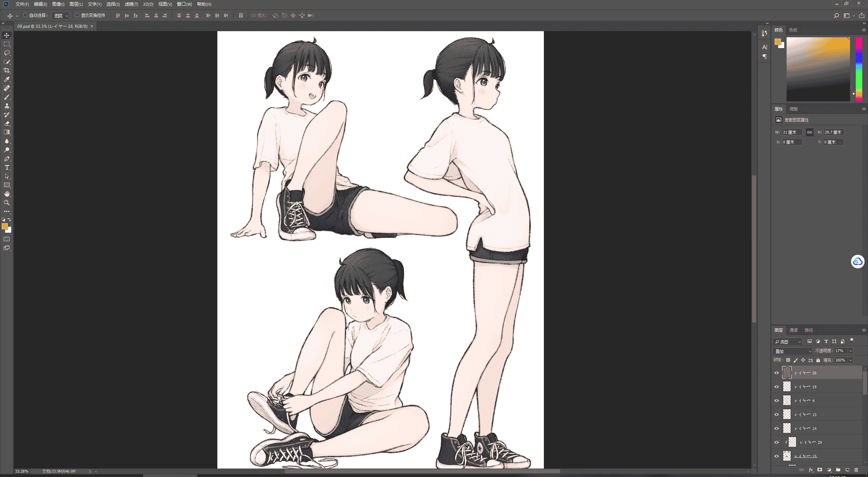Open the 填充 fill dropdown arrow
Screen dimensions: 868x477
850,360
